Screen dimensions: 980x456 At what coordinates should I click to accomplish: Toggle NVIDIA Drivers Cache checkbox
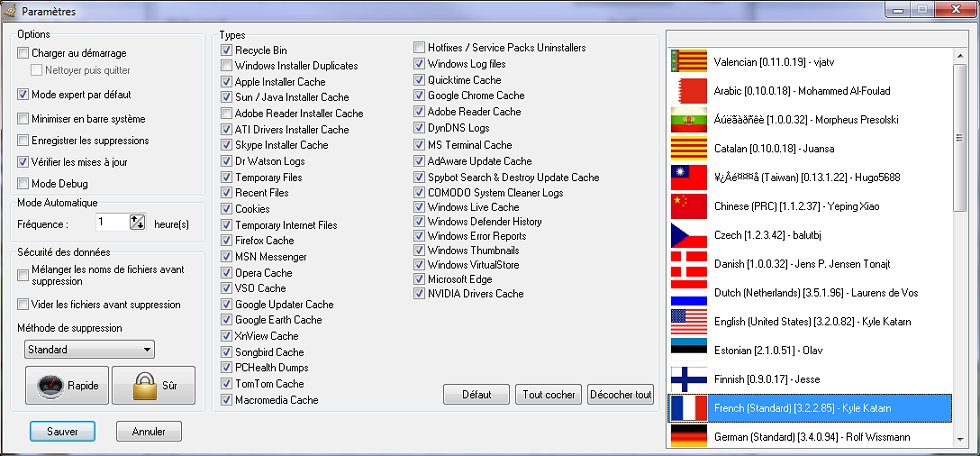click(x=419, y=294)
